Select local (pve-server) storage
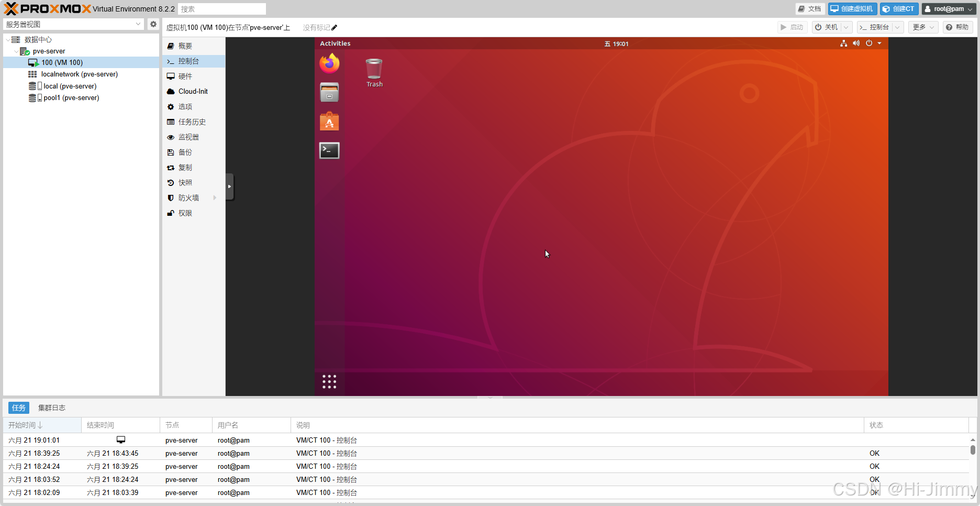Screen dimensions: 980x506 pyautogui.click(x=81, y=86)
